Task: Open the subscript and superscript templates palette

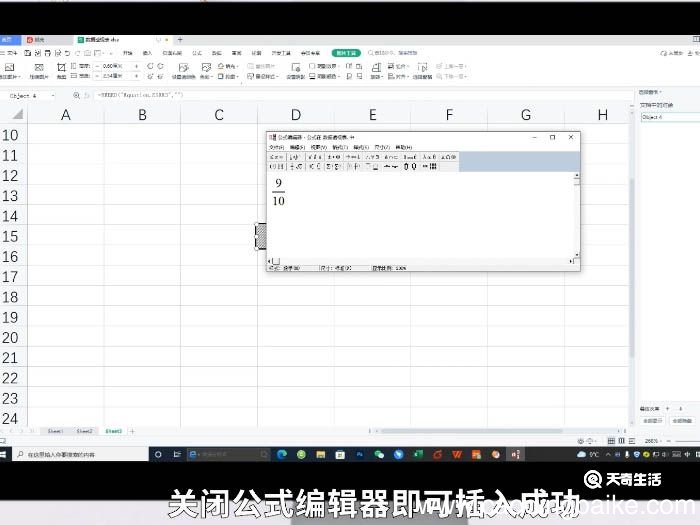Action: (314, 167)
